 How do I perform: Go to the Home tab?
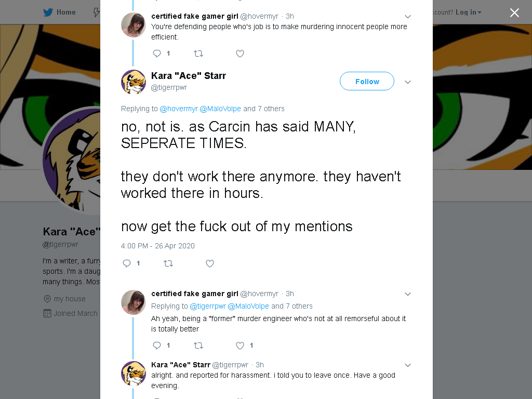coord(59,12)
